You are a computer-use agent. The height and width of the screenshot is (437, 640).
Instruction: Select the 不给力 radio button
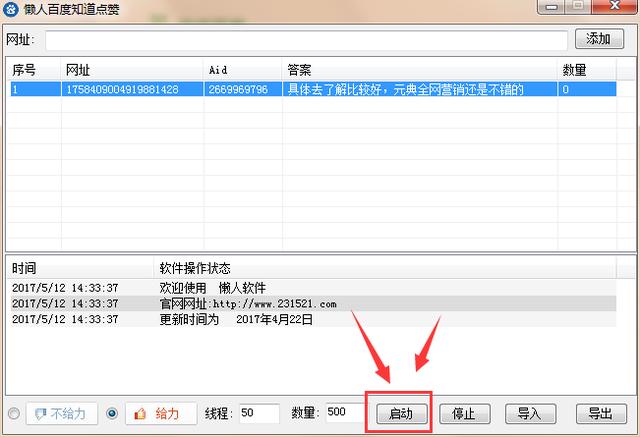pyautogui.click(x=14, y=414)
